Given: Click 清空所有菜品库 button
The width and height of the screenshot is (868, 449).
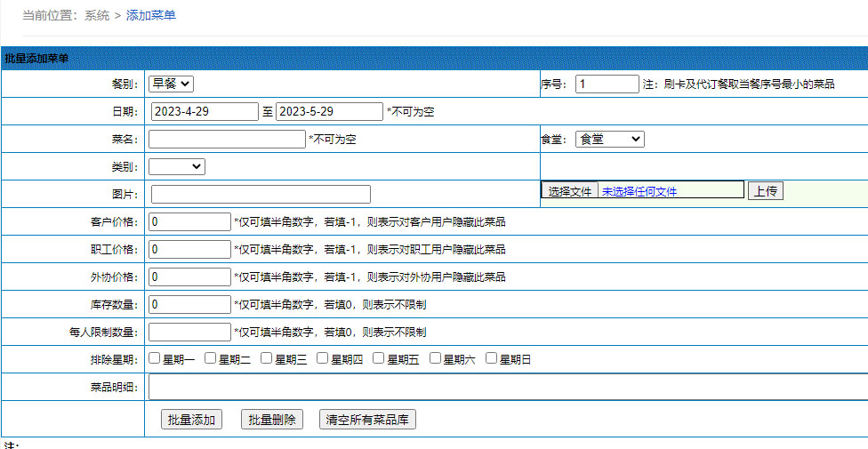Looking at the screenshot, I should [x=367, y=420].
